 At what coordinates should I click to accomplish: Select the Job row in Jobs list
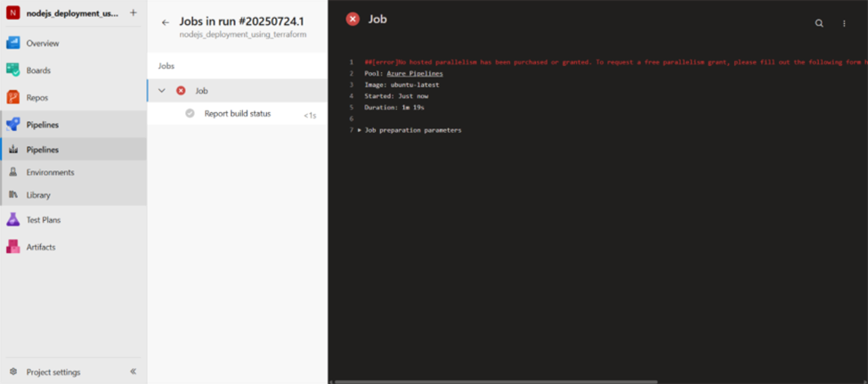[238, 90]
